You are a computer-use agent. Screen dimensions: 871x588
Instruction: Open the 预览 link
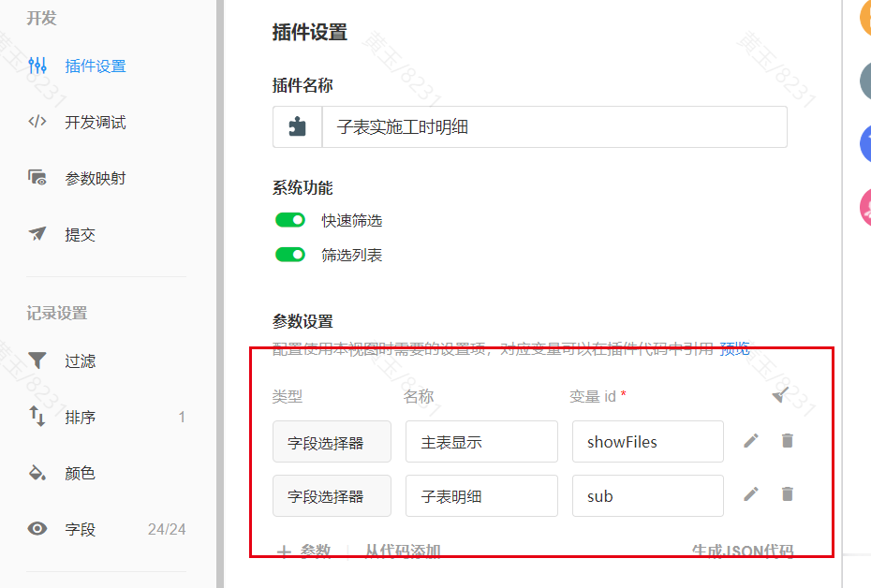(734, 348)
